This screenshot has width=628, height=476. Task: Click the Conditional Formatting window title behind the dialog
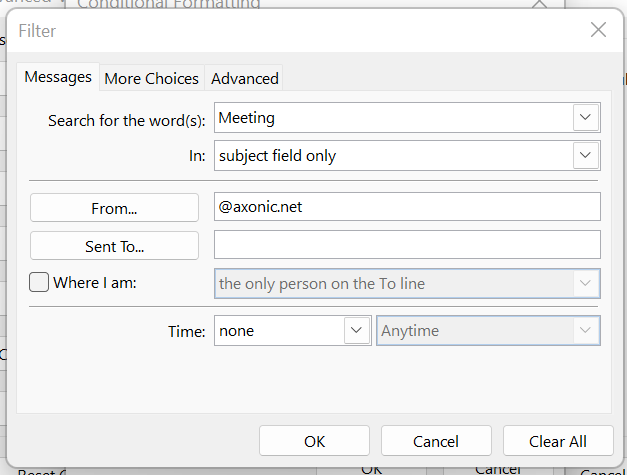(170, 4)
